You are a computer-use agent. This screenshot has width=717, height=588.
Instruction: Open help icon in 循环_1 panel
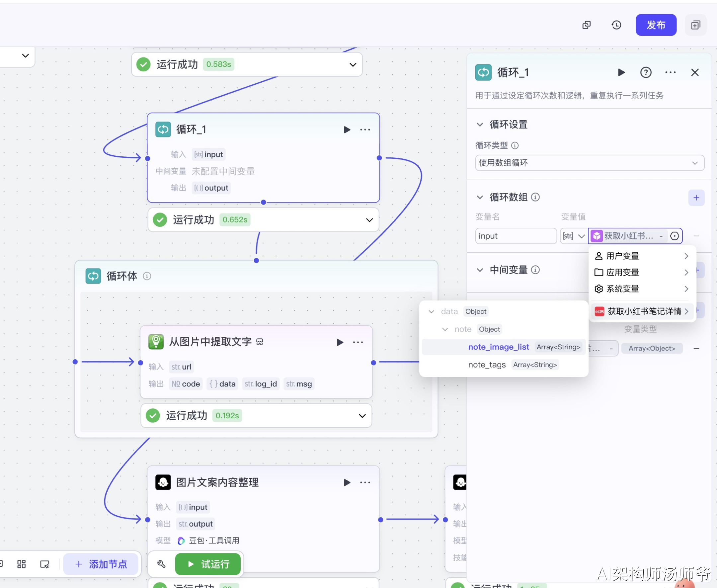[646, 72]
